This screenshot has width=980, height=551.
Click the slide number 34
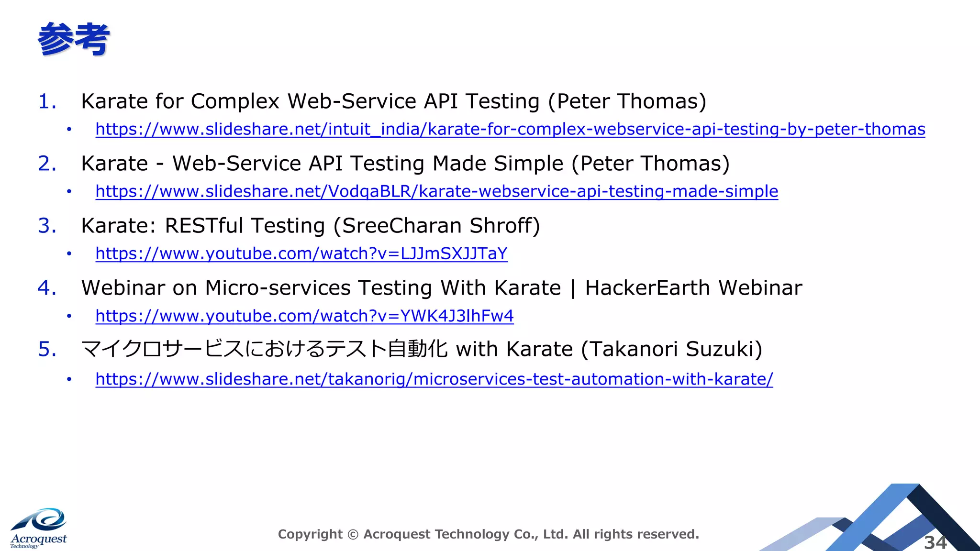[935, 542]
